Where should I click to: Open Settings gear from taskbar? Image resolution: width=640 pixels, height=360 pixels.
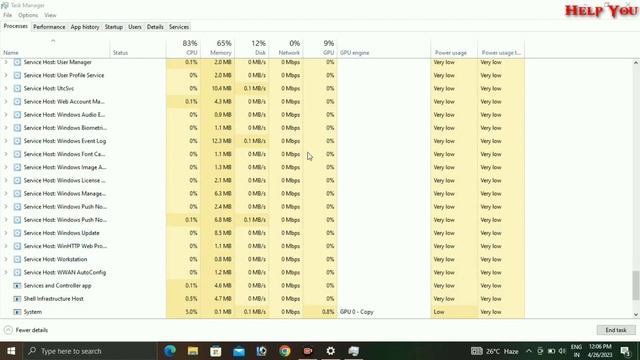click(x=330, y=351)
